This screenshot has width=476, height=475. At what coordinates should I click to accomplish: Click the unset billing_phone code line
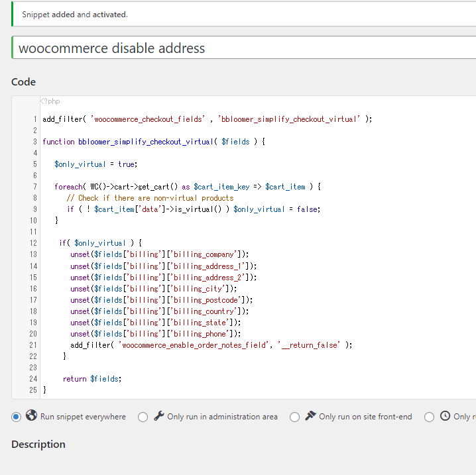click(x=155, y=334)
